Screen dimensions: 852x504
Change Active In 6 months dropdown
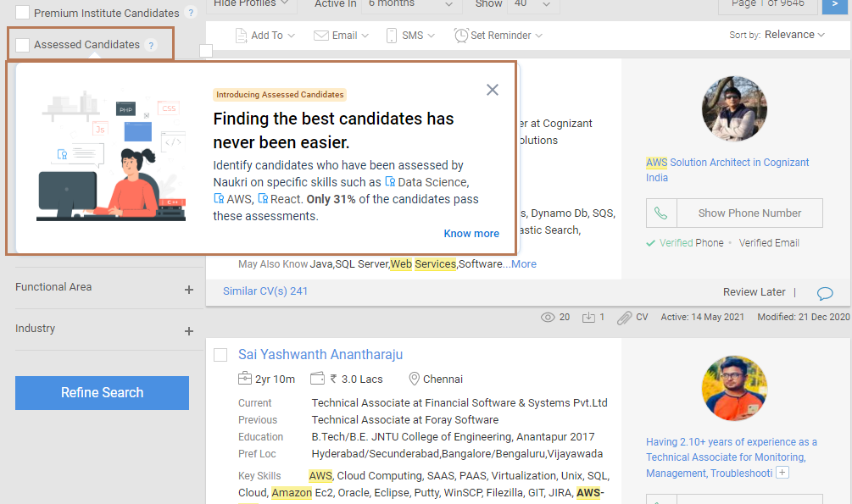click(x=411, y=4)
